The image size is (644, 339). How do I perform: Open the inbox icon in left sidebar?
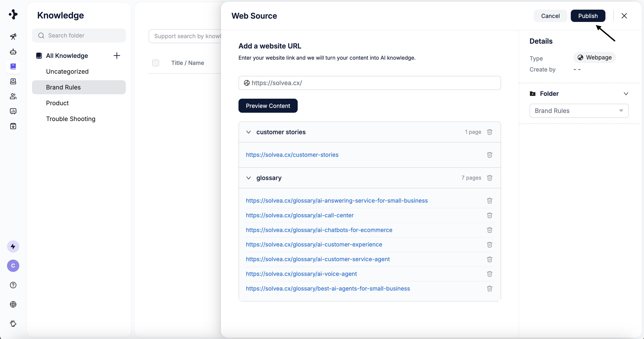(x=13, y=81)
